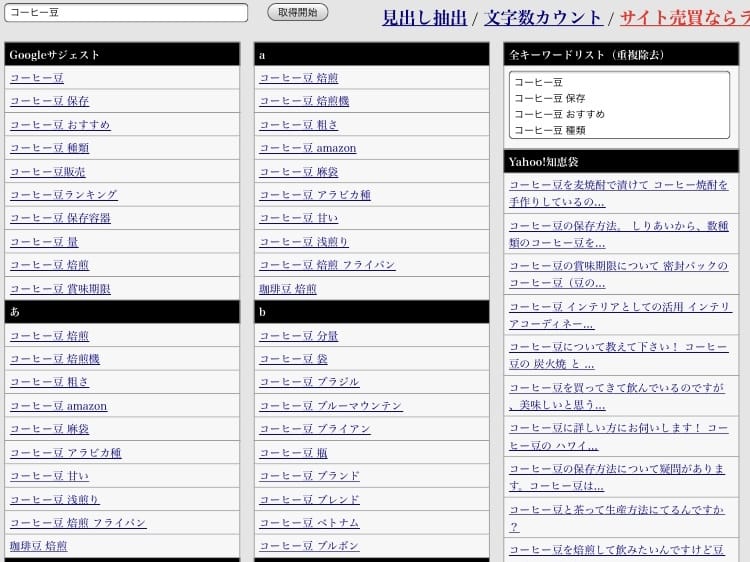This screenshot has height=562, width=750.
Task: Open the コーヒー豆 保存容器 link
Action: (x=60, y=218)
